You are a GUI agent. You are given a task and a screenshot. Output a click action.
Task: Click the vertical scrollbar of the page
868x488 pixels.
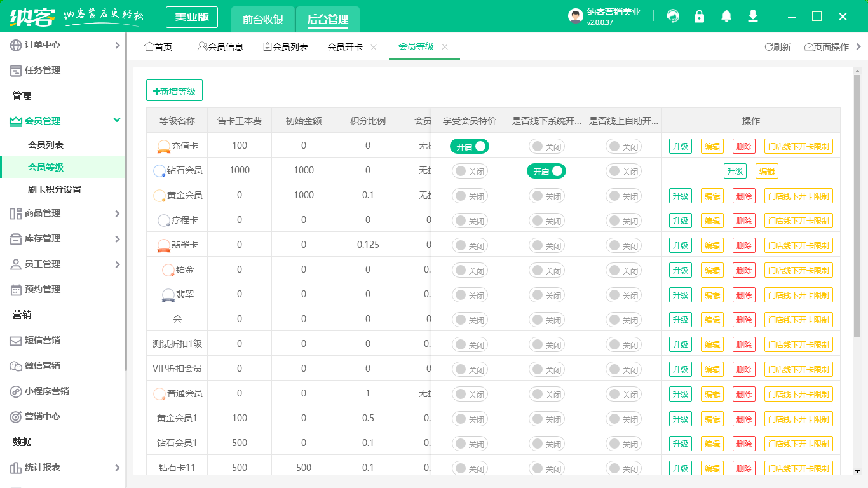click(857, 203)
